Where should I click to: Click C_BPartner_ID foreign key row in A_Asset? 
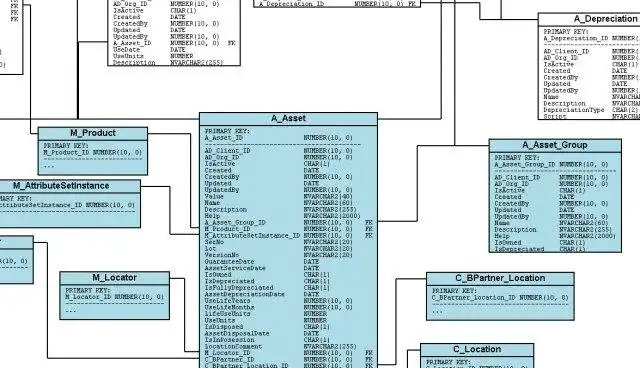pyautogui.click(x=289, y=360)
